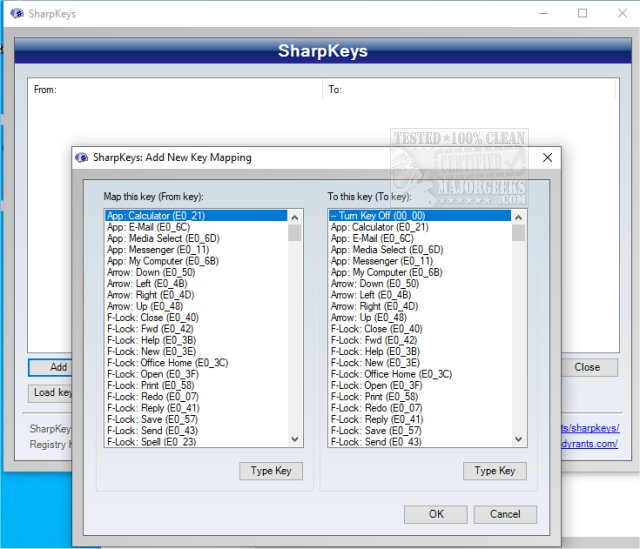This screenshot has height=549, width=640.
Task: Select App: Messenger in From list
Action: [196, 249]
